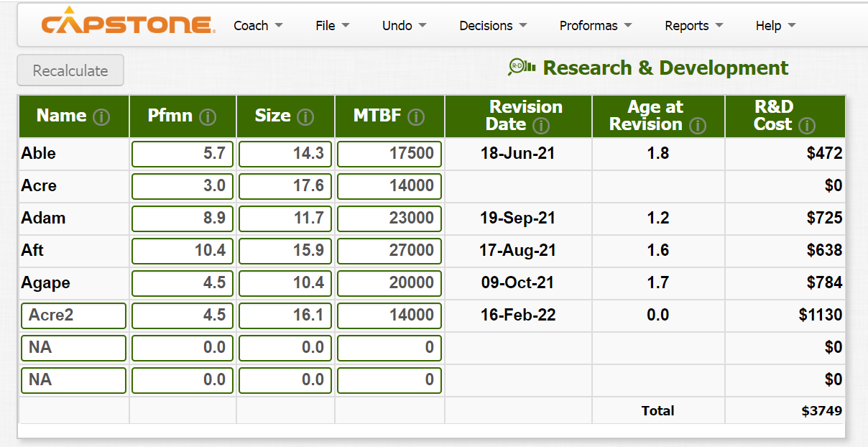Edit Adam's MTBF field showing 23000

click(x=389, y=218)
